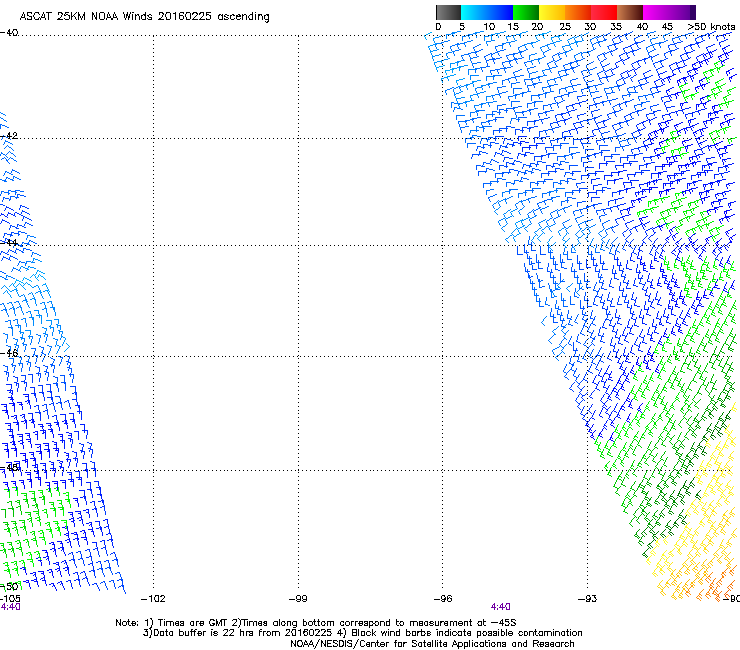Click the 'Black wind barbs indicate possible contamination' note

click(467, 633)
